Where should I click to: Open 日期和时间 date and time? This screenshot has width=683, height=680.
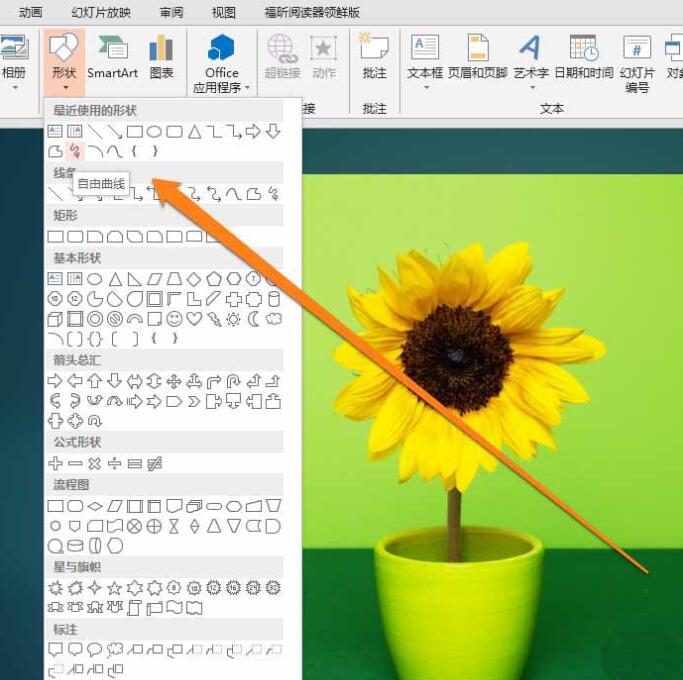(x=583, y=57)
